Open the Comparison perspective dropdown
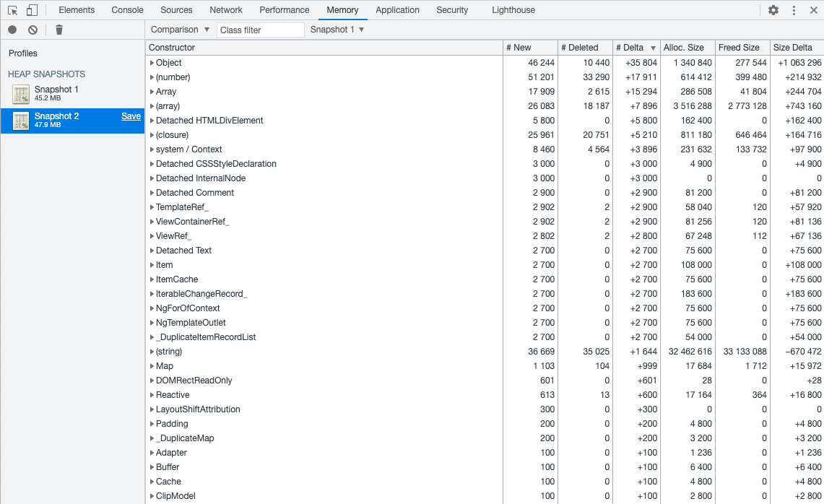The image size is (824, 504). (x=179, y=30)
